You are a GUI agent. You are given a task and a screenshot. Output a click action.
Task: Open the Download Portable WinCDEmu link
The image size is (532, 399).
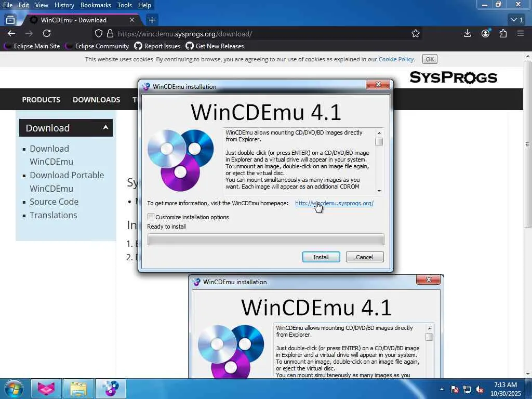pos(66,182)
